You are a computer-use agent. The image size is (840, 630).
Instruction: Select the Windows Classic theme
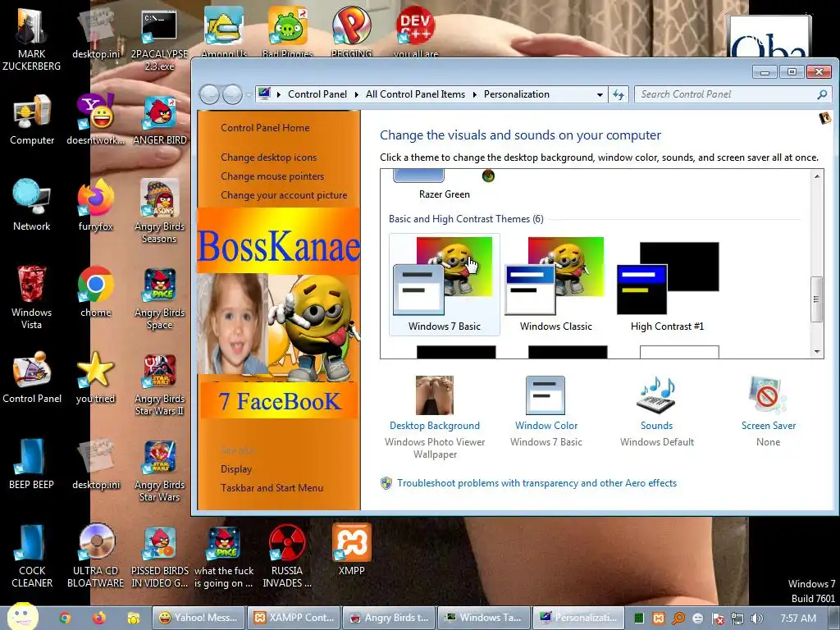(555, 285)
